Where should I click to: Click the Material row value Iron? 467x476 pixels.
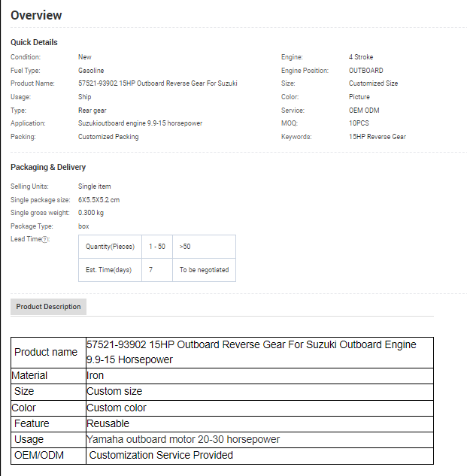(x=96, y=375)
